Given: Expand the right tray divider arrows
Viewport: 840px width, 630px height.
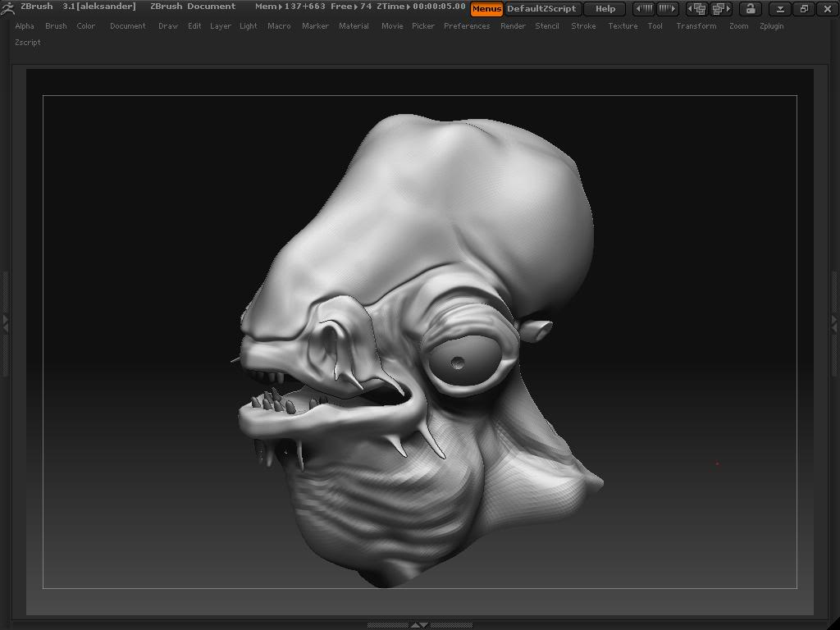Looking at the screenshot, I should pos(834,323).
